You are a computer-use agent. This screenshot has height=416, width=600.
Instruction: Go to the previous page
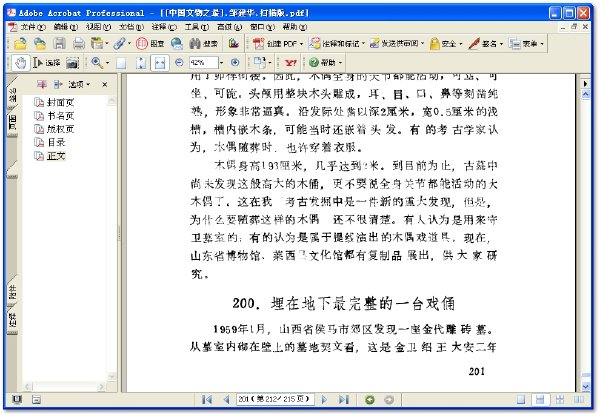[x=226, y=400]
